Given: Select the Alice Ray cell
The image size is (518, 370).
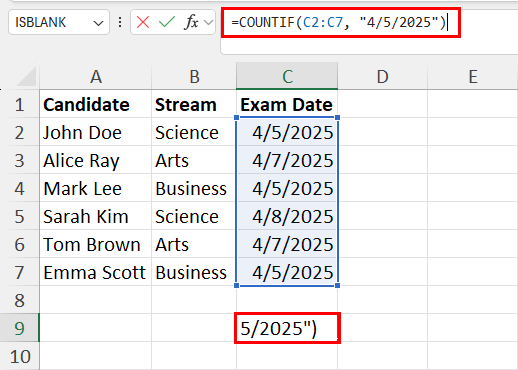Looking at the screenshot, I should 96,160.
